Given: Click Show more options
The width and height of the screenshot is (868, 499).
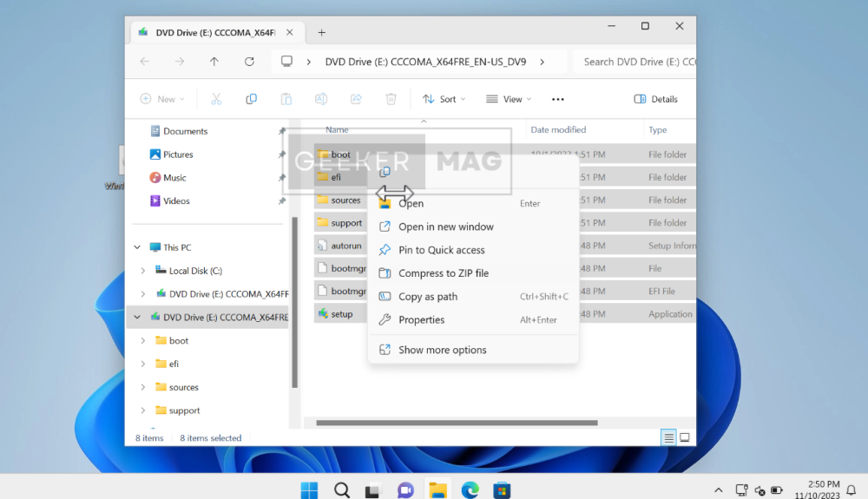Looking at the screenshot, I should point(473,350).
